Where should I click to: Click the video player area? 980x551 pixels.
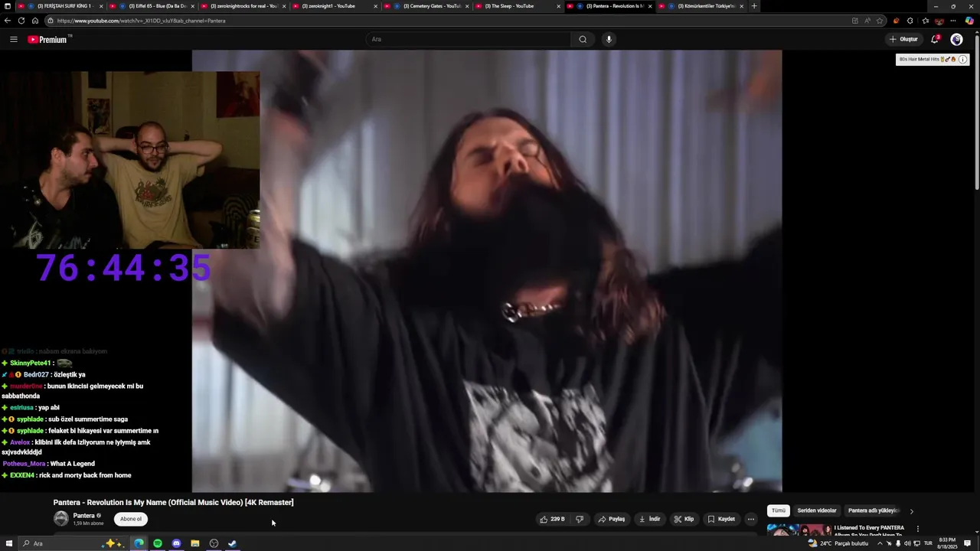tap(487, 271)
